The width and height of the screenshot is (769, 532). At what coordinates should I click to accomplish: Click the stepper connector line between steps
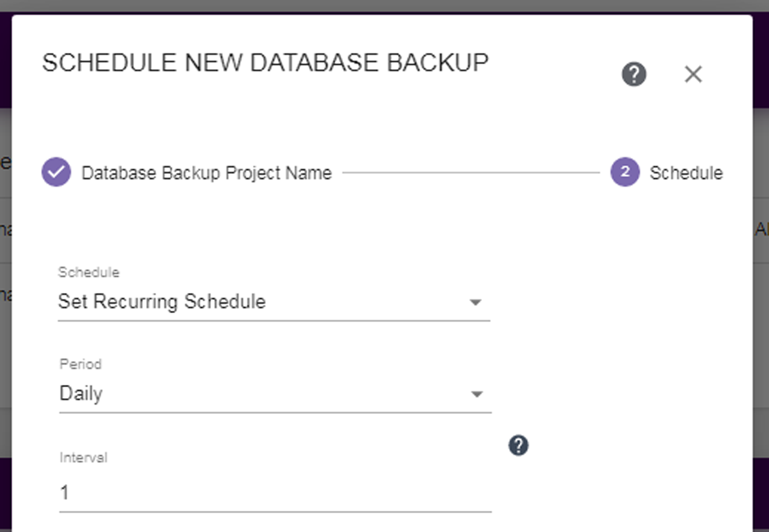tap(471, 173)
